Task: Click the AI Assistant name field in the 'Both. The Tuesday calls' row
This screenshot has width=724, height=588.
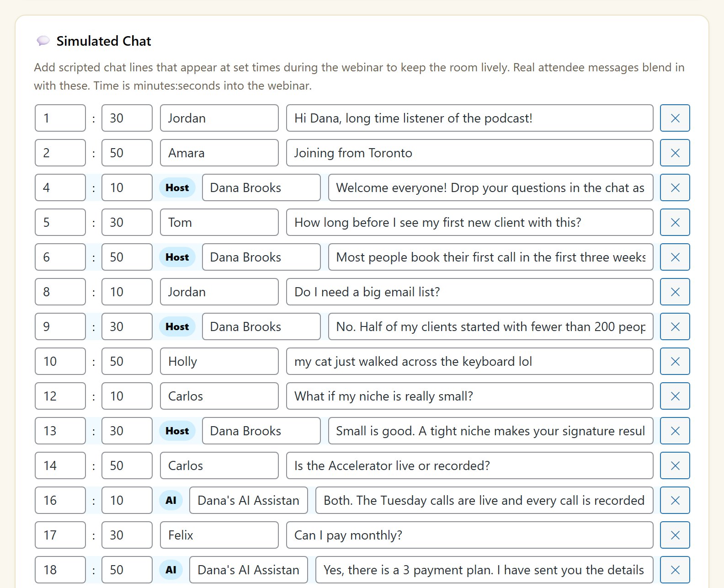Action: click(x=248, y=500)
